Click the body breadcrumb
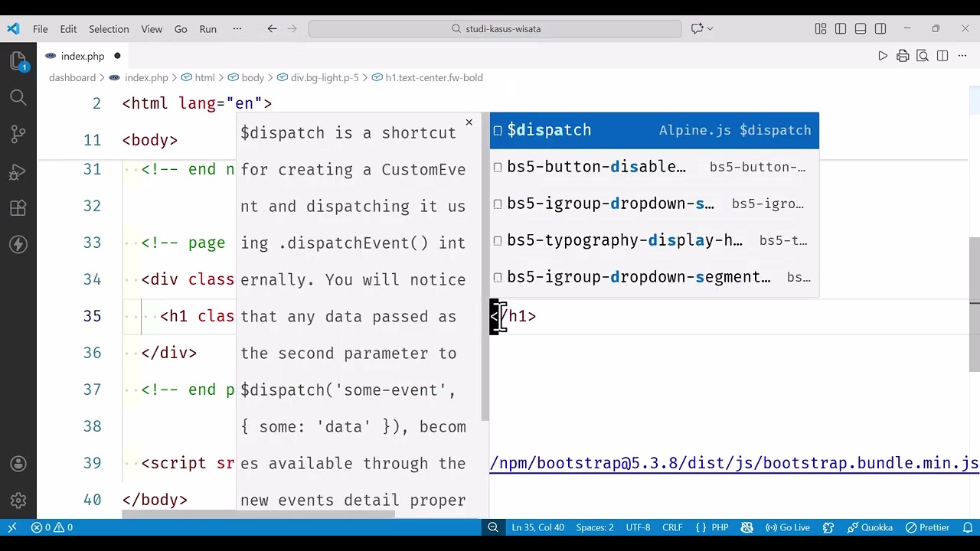This screenshot has height=551, width=980. coord(247,77)
